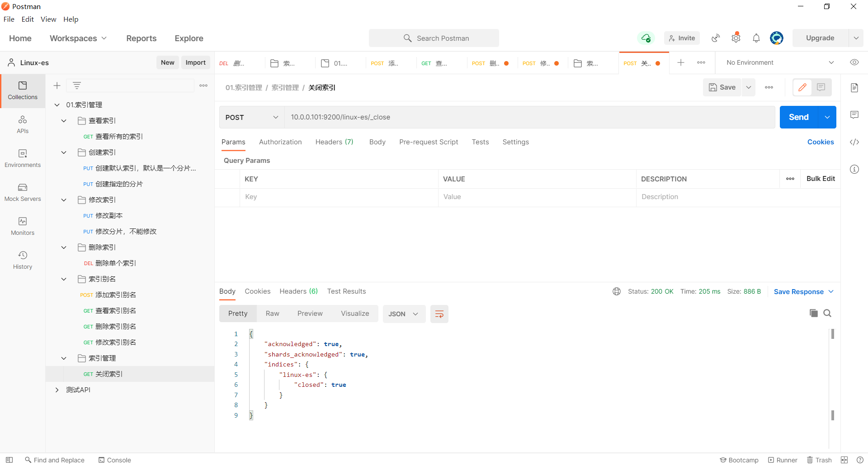
Task: Open the notifications bell
Action: [x=756, y=38]
